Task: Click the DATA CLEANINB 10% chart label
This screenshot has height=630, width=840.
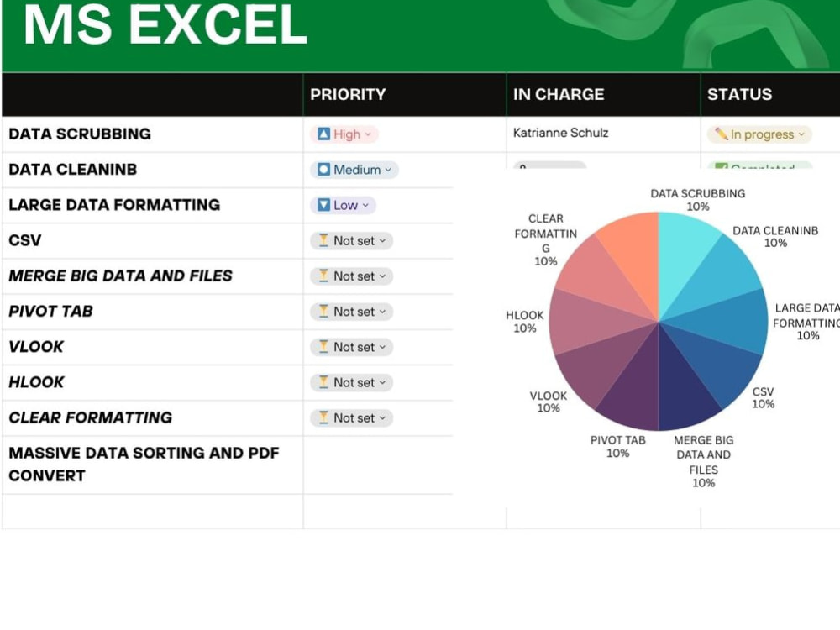Action: click(775, 237)
